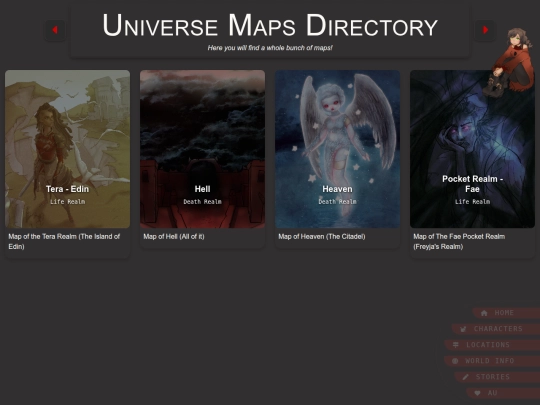Click 'Map of Hell (All of it)' caption
Screen dimensions: 540x405
click(174, 237)
